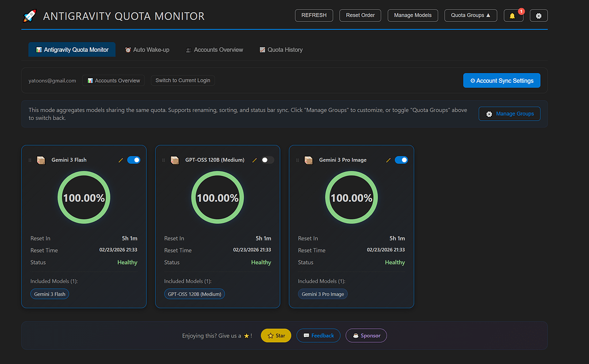Disable the Gemini 3 Pro Image switch

pos(401,160)
